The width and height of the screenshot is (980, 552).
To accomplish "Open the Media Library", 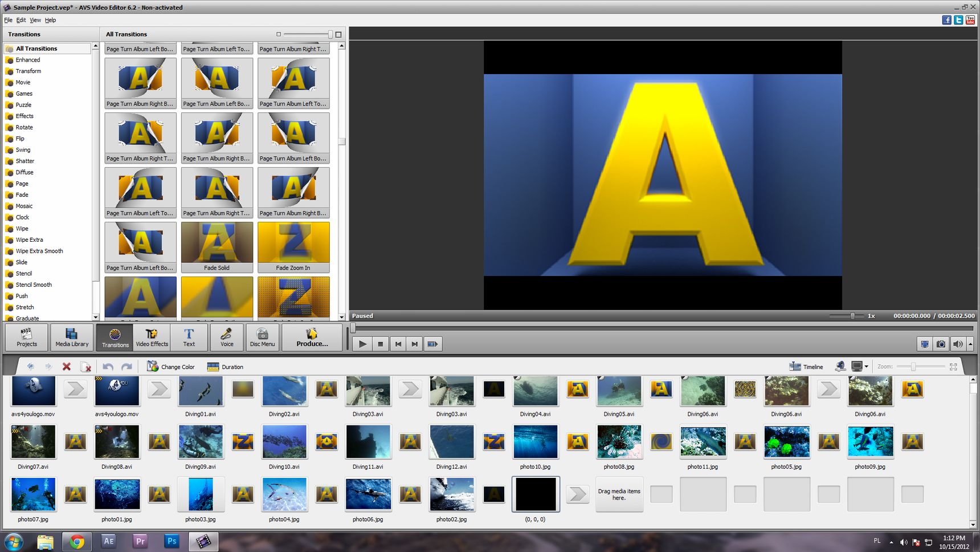I will pos(72,337).
